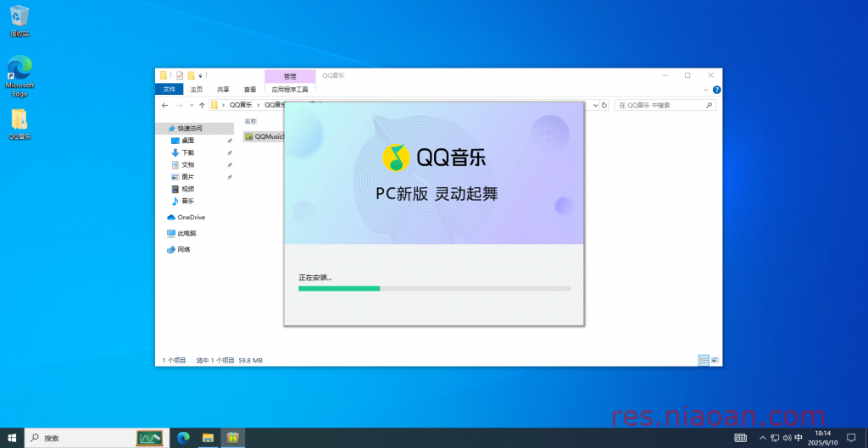Viewport: 868px width, 448px height.
Task: Click the pin icon beside 桌面
Action: [x=229, y=141]
